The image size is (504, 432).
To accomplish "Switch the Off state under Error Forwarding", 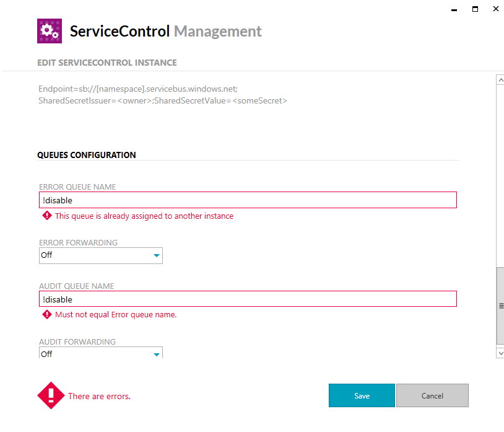I will 100,255.
